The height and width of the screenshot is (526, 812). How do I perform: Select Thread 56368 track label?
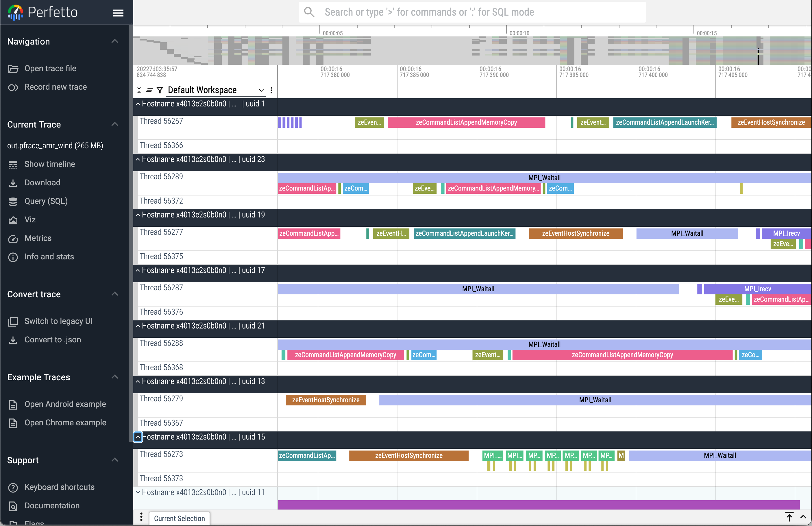(x=161, y=367)
